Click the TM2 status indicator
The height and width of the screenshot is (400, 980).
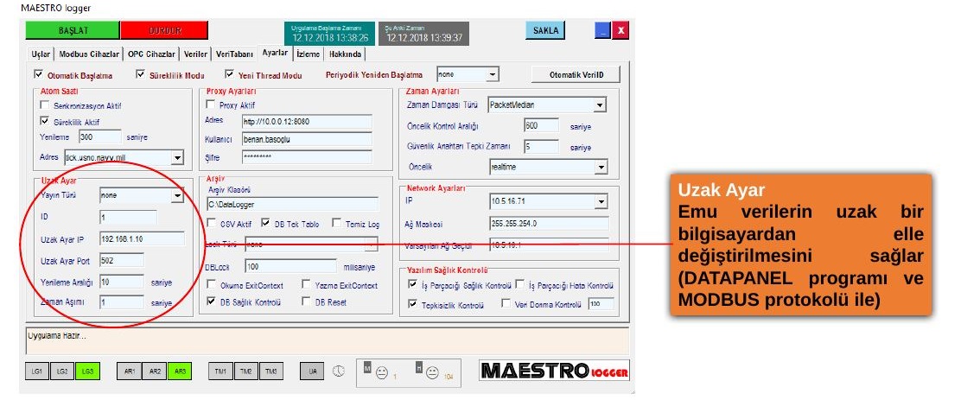click(245, 371)
